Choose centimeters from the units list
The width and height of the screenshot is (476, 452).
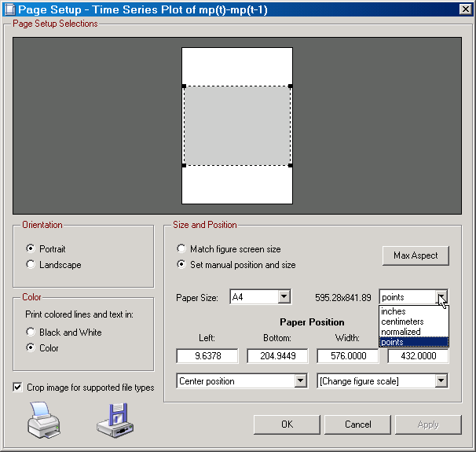pyautogui.click(x=414, y=322)
